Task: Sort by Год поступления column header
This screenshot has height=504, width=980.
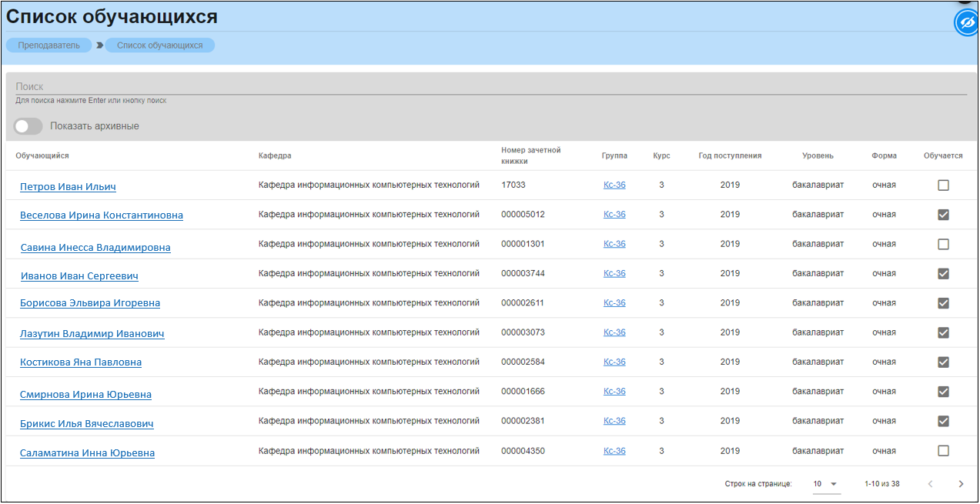Action: tap(730, 155)
